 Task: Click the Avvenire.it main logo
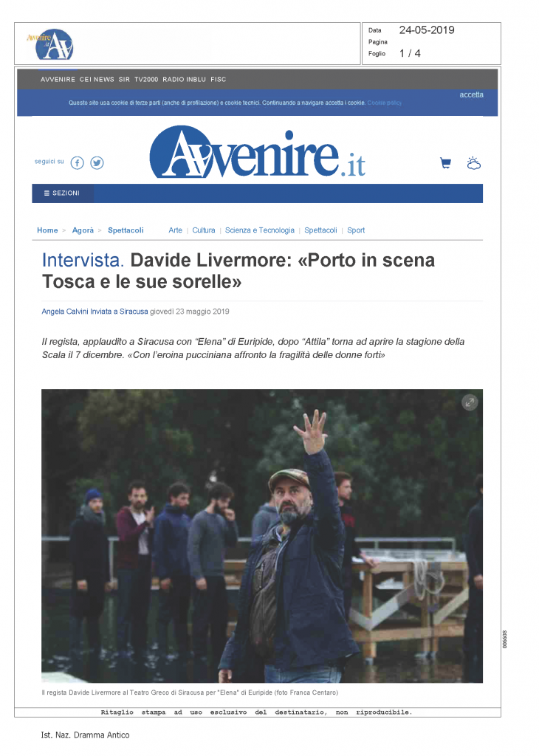(x=257, y=152)
